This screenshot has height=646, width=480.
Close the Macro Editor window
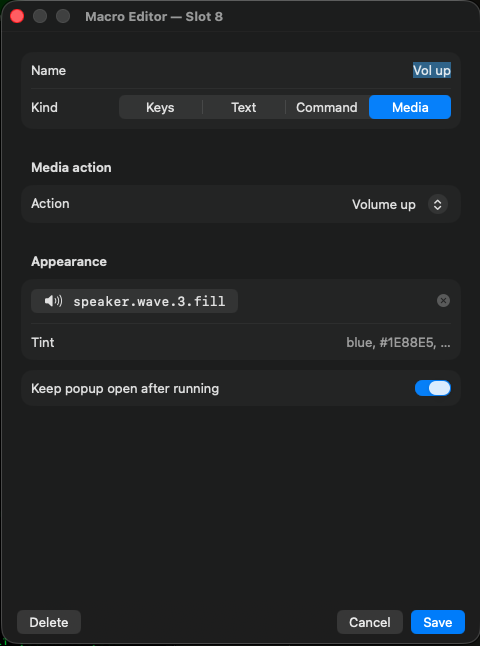[x=17, y=16]
